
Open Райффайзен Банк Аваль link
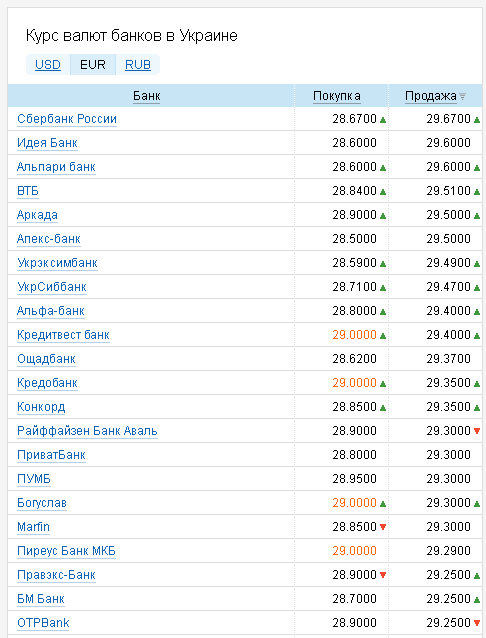pyautogui.click(x=87, y=430)
